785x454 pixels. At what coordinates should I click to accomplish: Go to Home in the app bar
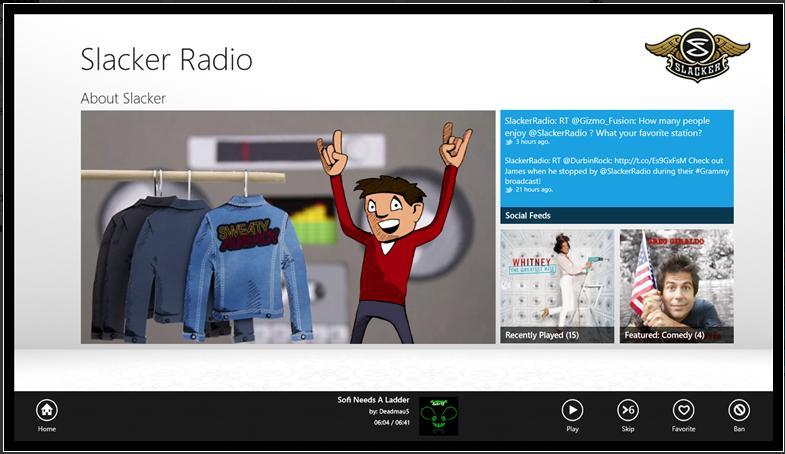[47, 410]
